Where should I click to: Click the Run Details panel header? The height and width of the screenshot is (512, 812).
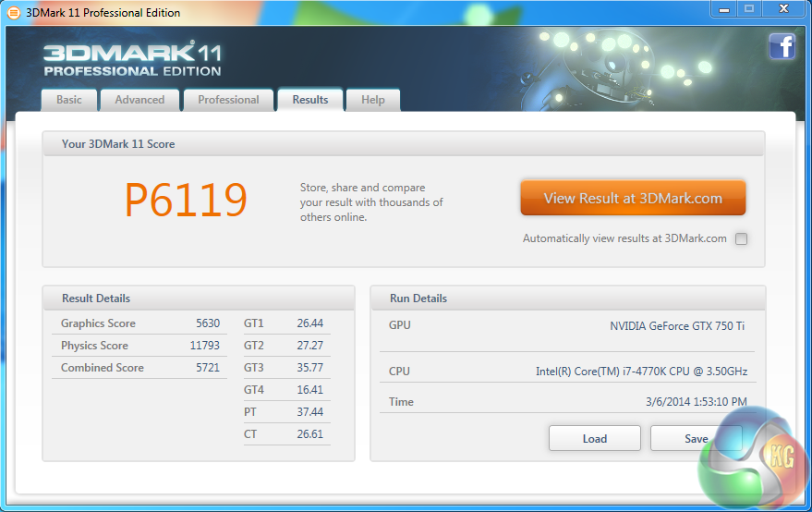tap(568, 298)
